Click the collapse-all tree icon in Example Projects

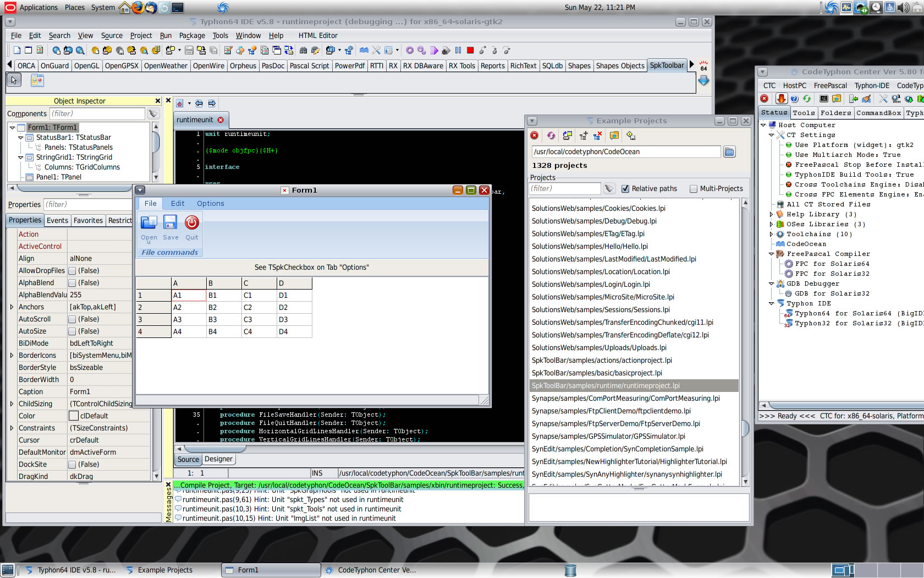tap(598, 135)
